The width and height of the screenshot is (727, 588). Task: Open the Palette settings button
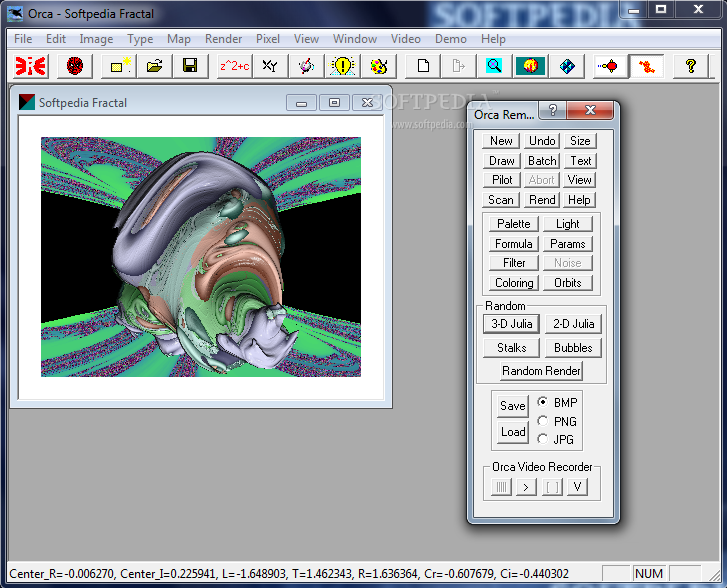coord(514,224)
